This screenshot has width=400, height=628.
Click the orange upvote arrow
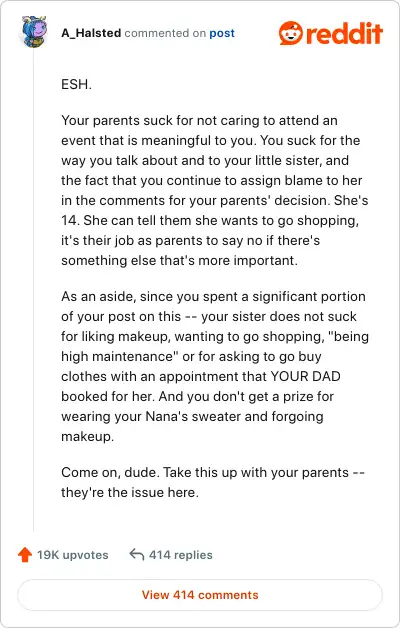[x=25, y=555]
